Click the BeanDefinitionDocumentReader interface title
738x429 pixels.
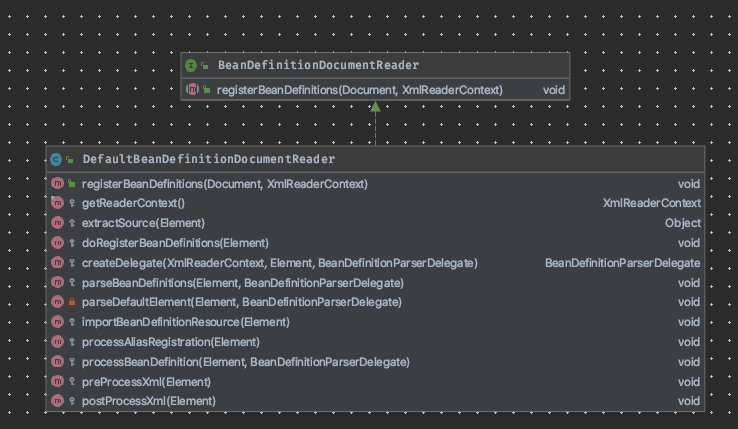(x=318, y=65)
